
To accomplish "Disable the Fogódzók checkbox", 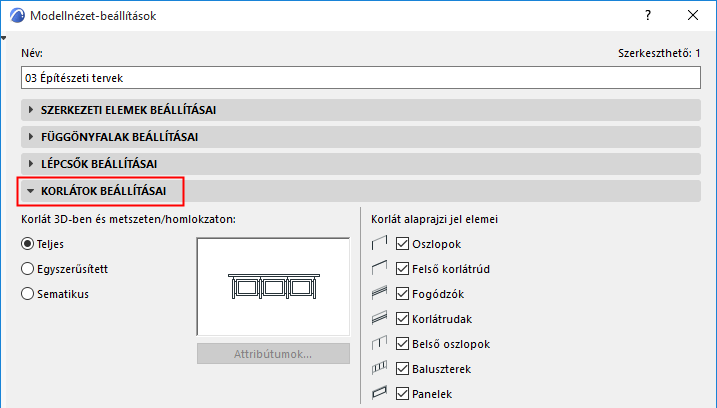I will [x=402, y=294].
